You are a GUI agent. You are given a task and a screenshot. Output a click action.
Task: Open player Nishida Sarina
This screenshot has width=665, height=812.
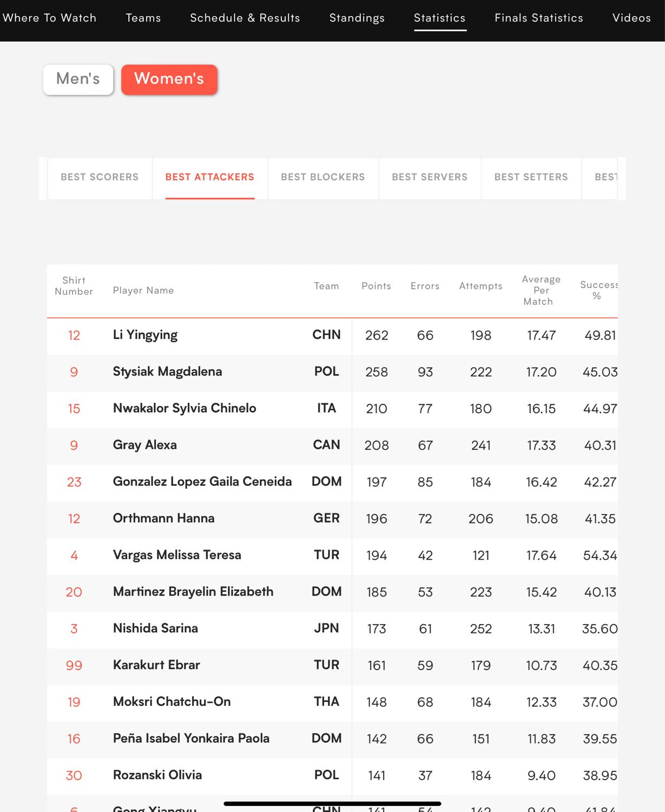156,628
